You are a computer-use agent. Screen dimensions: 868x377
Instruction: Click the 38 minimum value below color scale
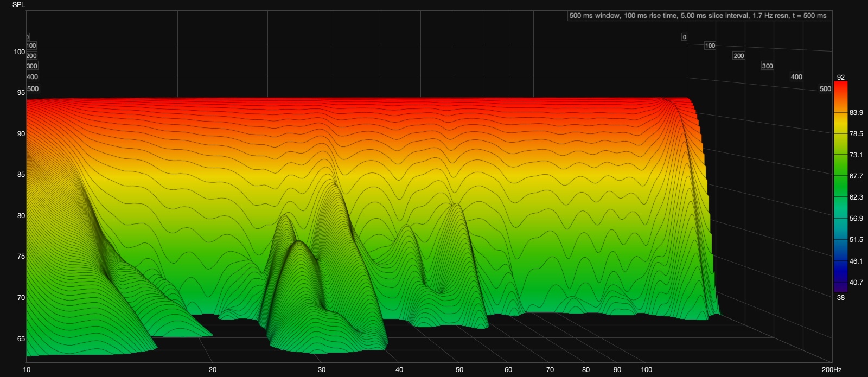(x=840, y=297)
